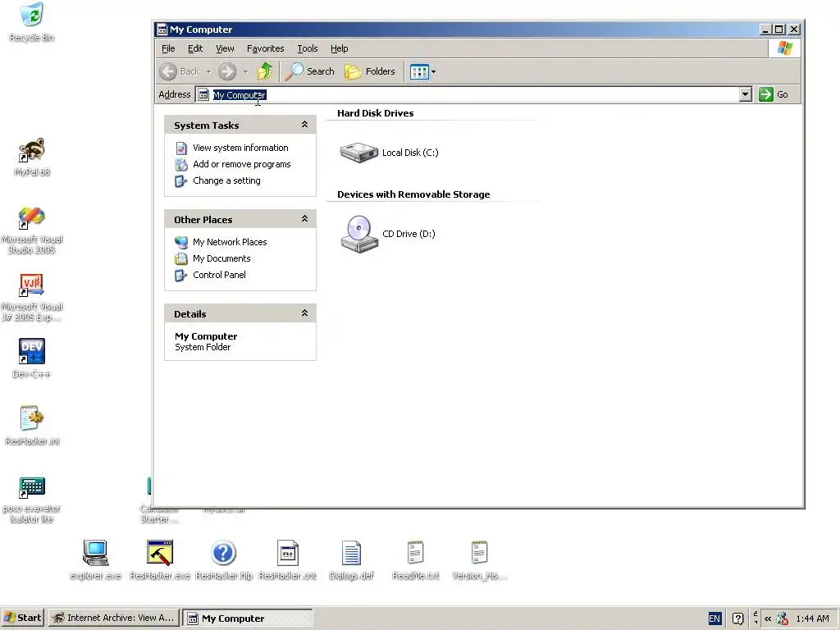Open the View menu

[x=225, y=48]
